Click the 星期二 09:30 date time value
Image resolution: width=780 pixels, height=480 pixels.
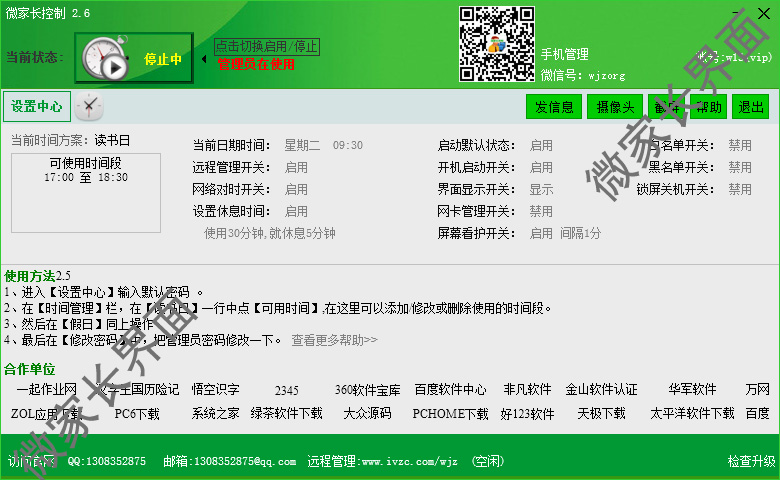pos(323,145)
